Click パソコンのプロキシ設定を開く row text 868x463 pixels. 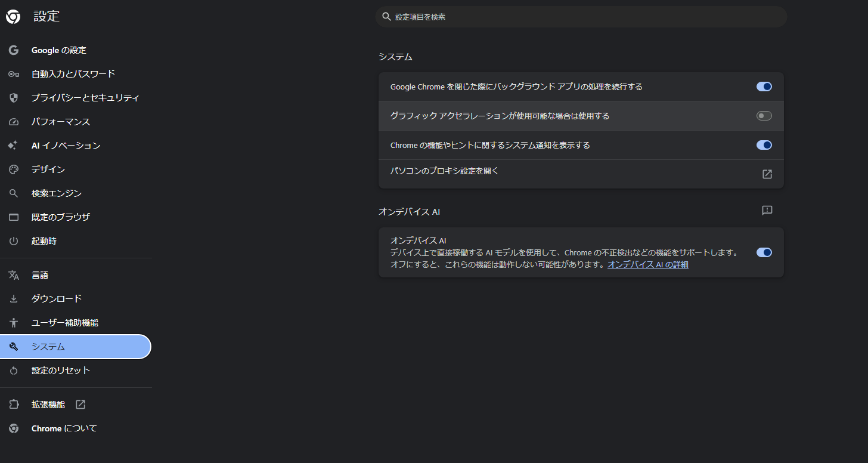coord(444,171)
